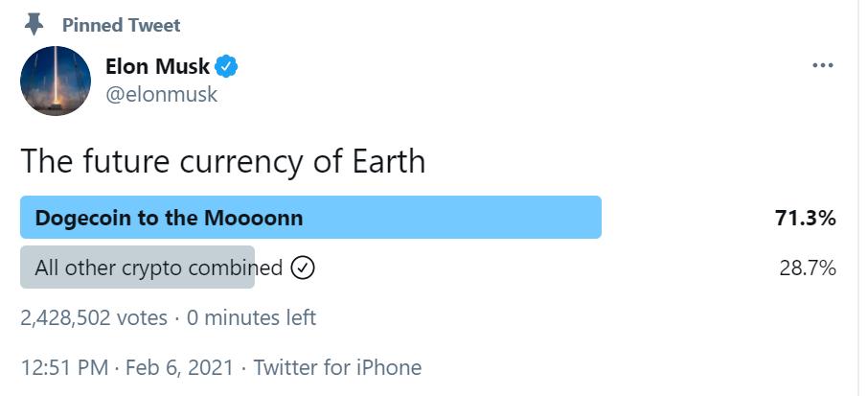Click the 71.3% poll result
The image size is (868, 396).
pos(805,218)
